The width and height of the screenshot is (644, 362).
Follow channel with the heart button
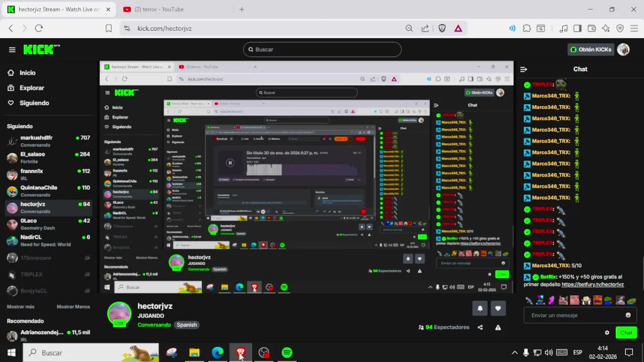pos(498,309)
